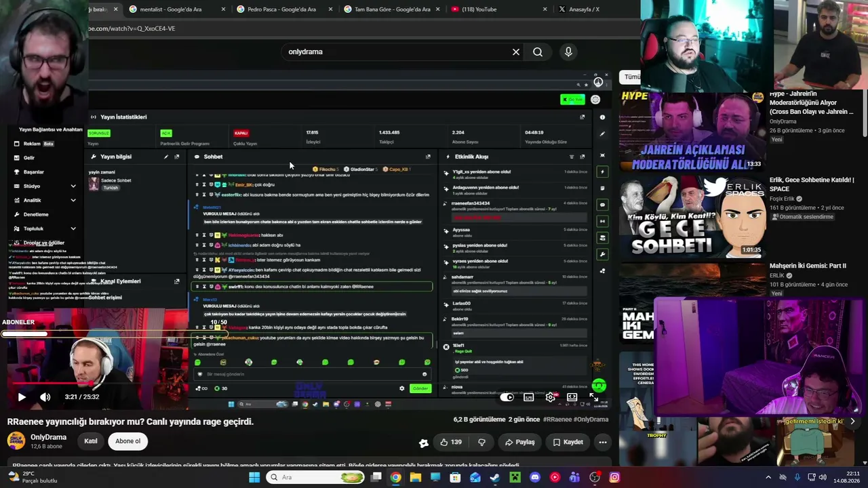Open more actions three-dot menu

[x=602, y=442]
